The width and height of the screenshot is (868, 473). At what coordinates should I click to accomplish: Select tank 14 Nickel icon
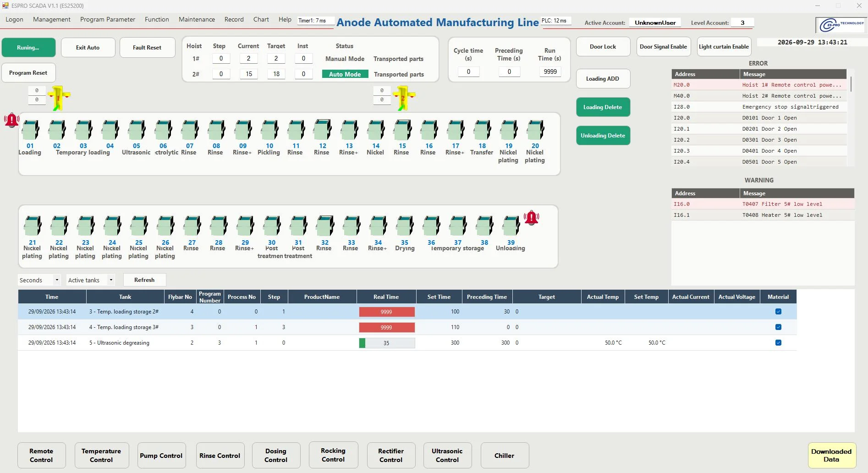pyautogui.click(x=376, y=130)
